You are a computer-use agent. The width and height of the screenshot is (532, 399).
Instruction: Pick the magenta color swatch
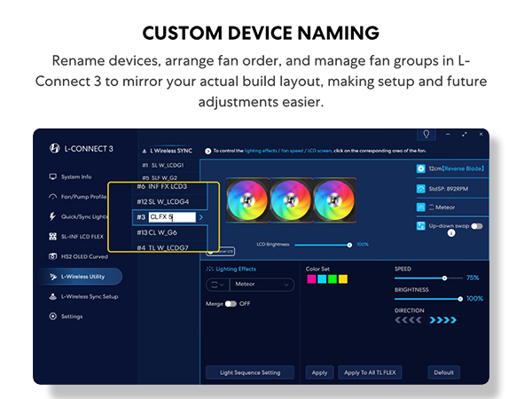[x=311, y=279]
